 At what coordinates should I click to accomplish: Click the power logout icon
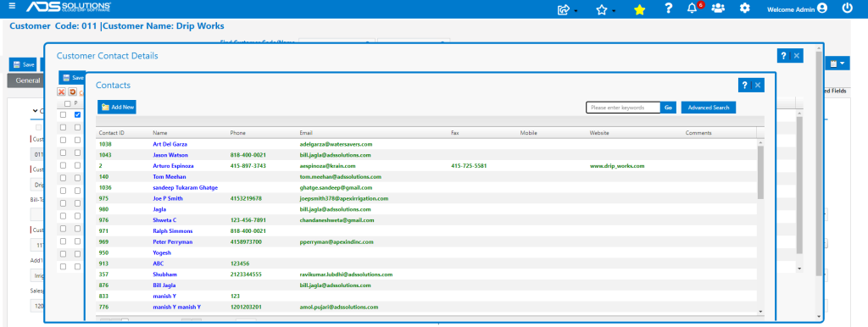point(848,8)
